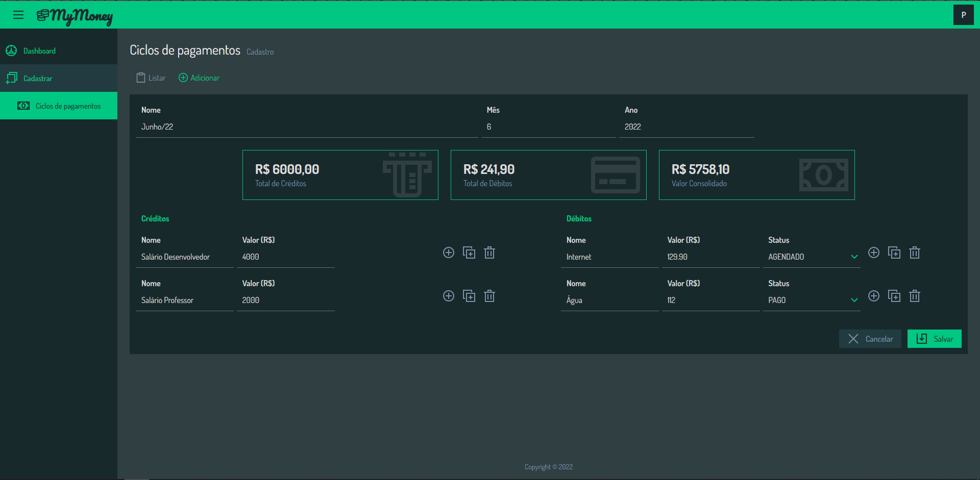Clone the Internet debit row
The height and width of the screenshot is (480, 980).
coord(894,252)
